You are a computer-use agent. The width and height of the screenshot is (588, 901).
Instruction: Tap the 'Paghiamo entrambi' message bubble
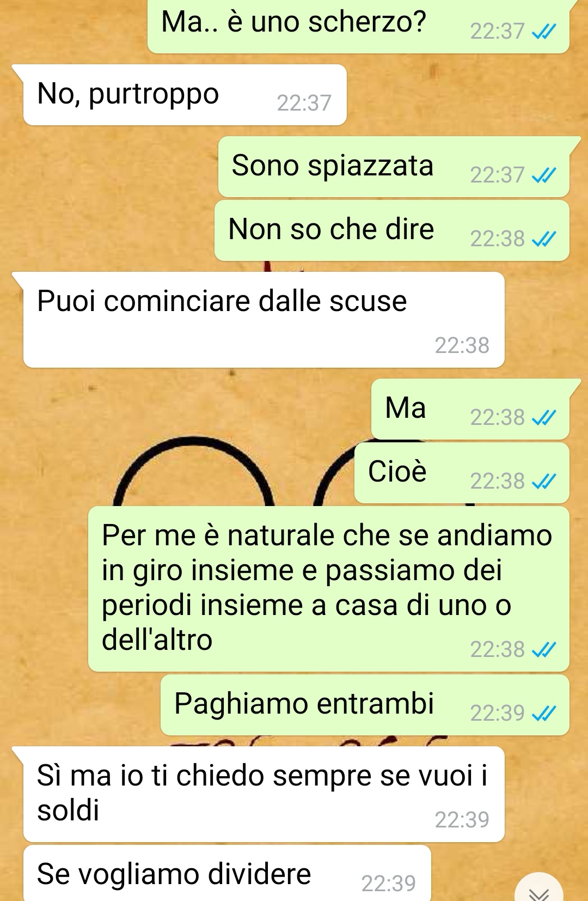pyautogui.click(x=365, y=705)
